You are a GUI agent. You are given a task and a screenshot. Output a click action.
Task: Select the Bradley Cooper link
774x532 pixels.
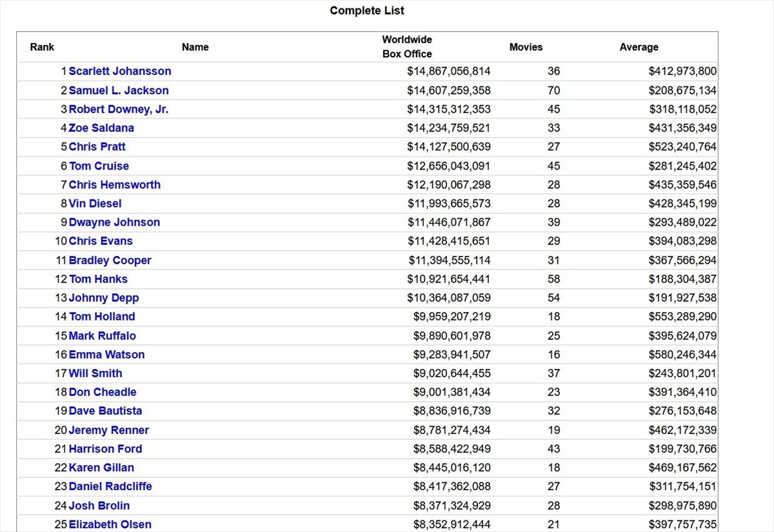[110, 261]
